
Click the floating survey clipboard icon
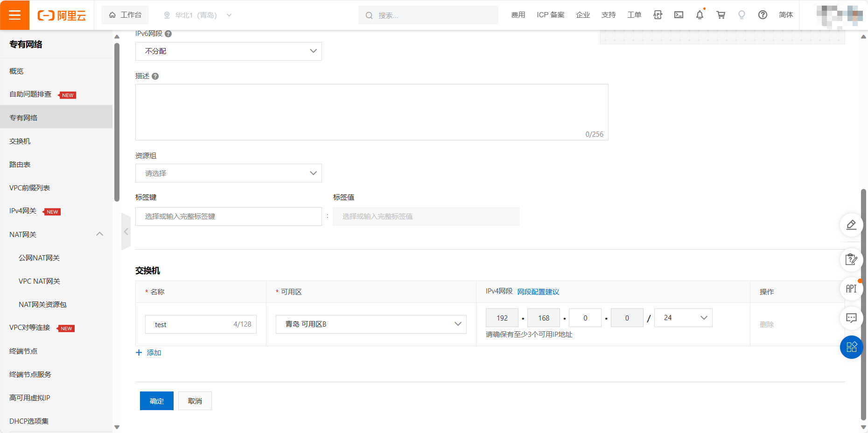[x=851, y=259]
